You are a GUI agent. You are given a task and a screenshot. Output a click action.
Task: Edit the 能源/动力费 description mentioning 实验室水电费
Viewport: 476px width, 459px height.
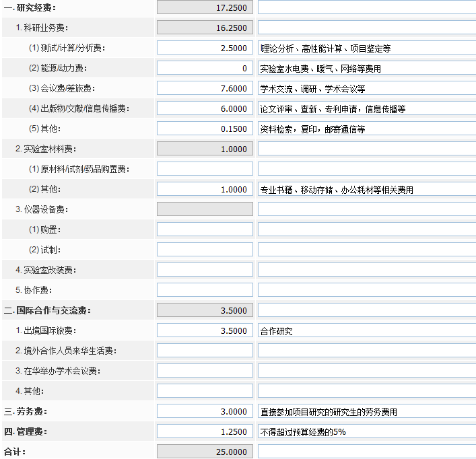point(367,68)
